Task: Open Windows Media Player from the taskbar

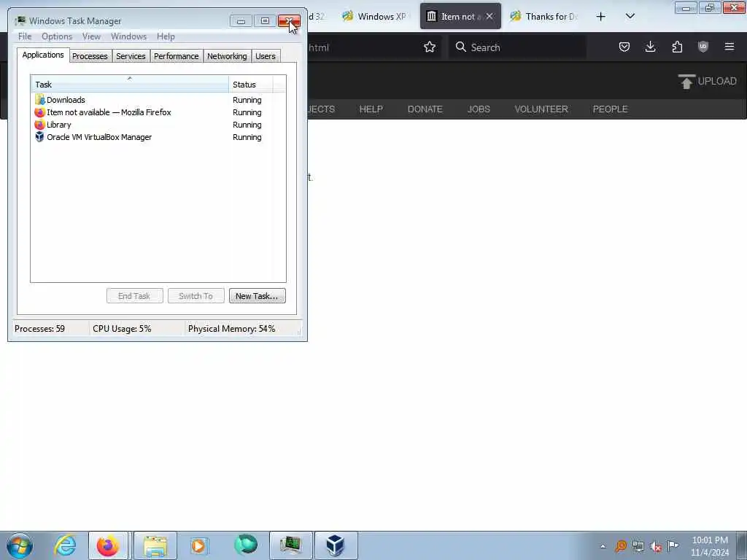Action: click(x=199, y=545)
